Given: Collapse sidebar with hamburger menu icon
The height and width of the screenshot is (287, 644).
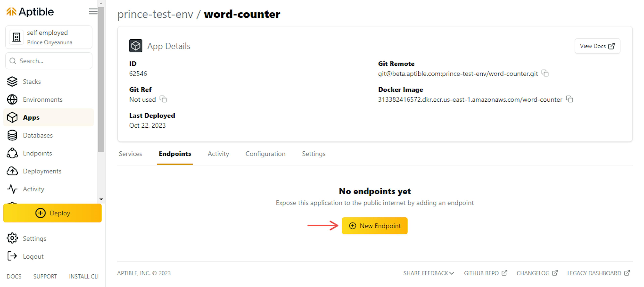Looking at the screenshot, I should (x=93, y=12).
